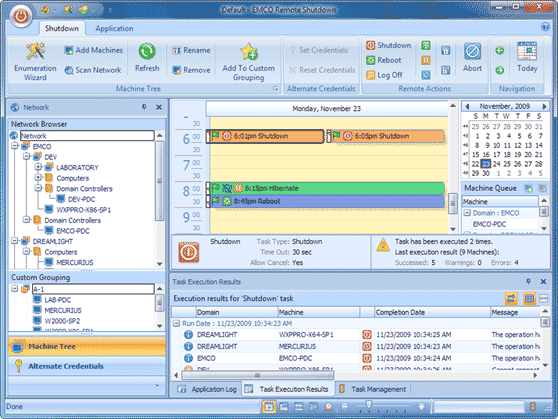Click the green back navigation arrow
558x419 pixels.
(500, 50)
